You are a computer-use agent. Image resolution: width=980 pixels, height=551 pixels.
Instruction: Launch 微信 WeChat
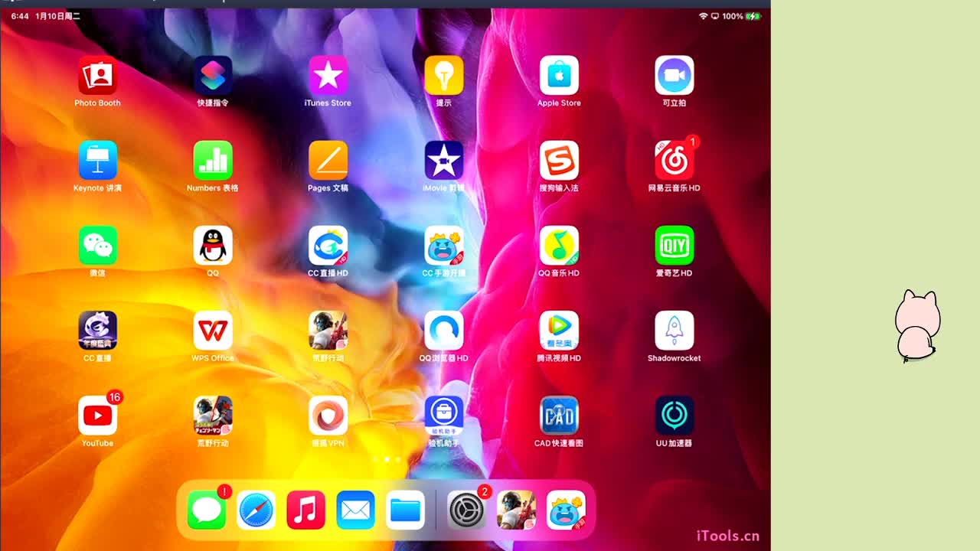coord(98,245)
